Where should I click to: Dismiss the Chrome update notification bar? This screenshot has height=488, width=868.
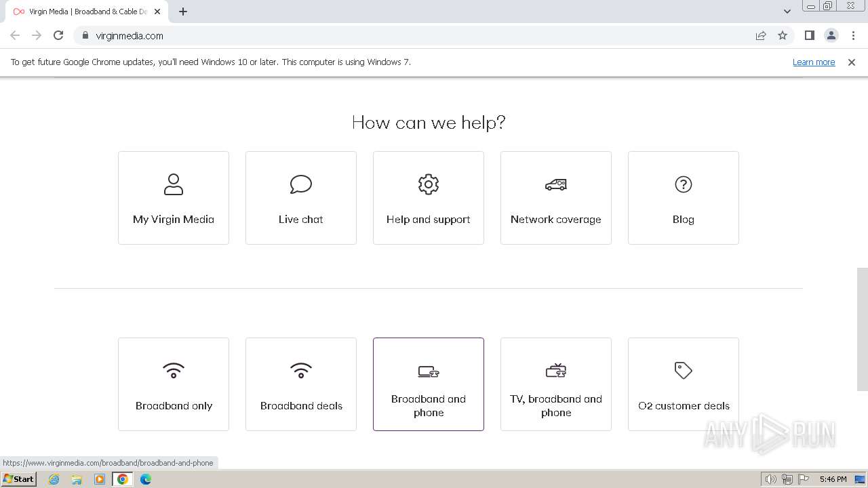pos(852,62)
